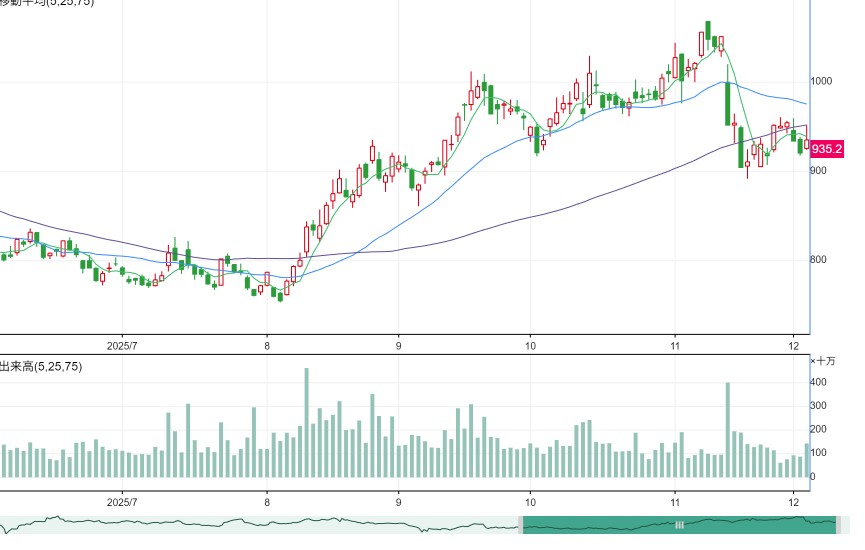Click the 9 month label under the volume chart
The image size is (865, 550).
click(x=398, y=503)
